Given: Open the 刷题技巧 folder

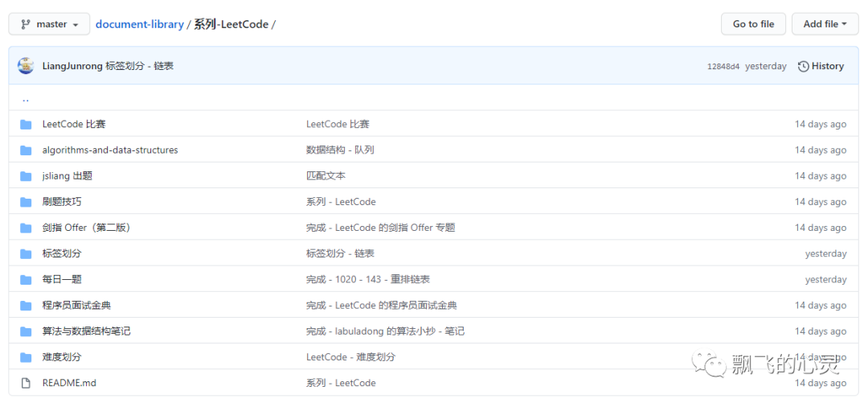Looking at the screenshot, I should [61, 202].
